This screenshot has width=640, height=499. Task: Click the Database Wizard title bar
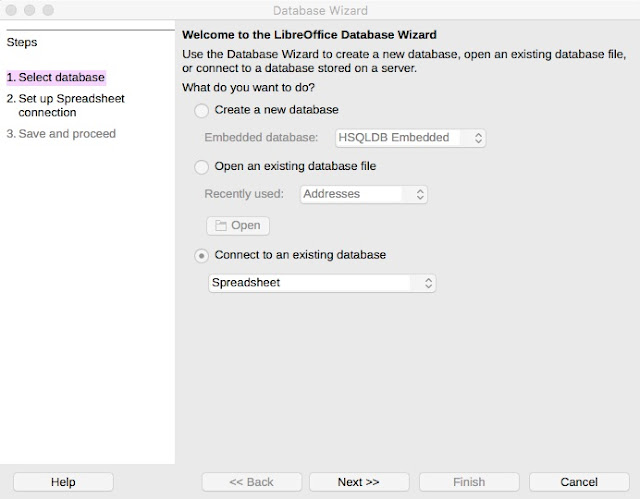pyautogui.click(x=322, y=11)
